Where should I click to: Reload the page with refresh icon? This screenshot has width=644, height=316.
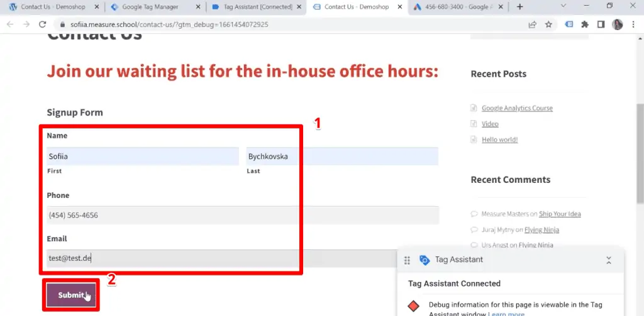pos(42,25)
